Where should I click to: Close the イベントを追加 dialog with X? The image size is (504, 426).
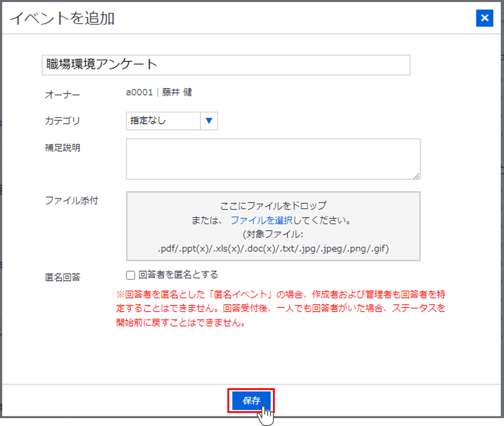click(484, 18)
